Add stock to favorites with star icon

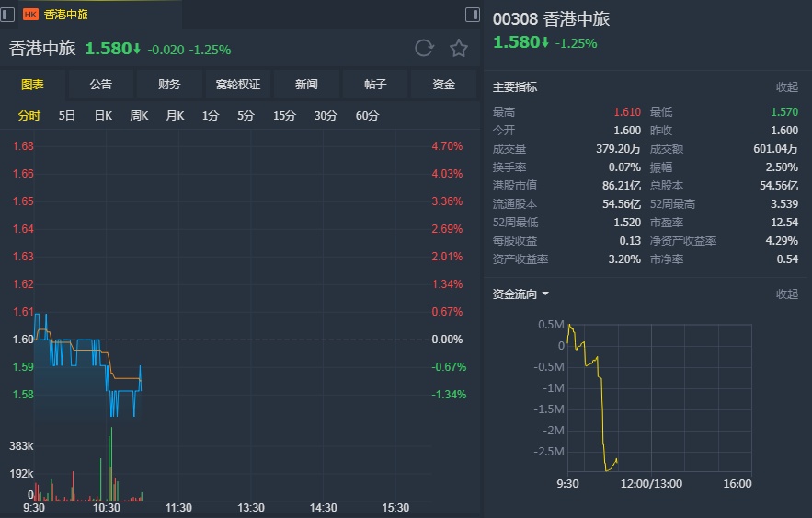point(459,49)
